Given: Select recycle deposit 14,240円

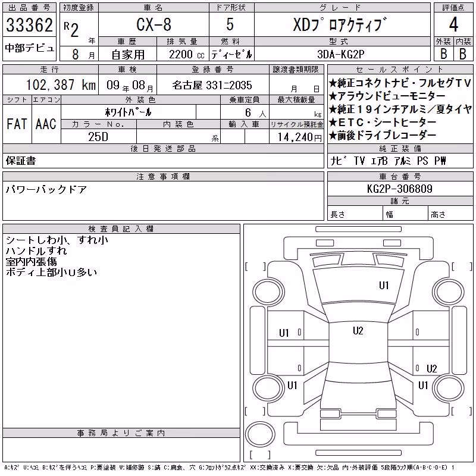Looking at the screenshot, I should tap(299, 137).
